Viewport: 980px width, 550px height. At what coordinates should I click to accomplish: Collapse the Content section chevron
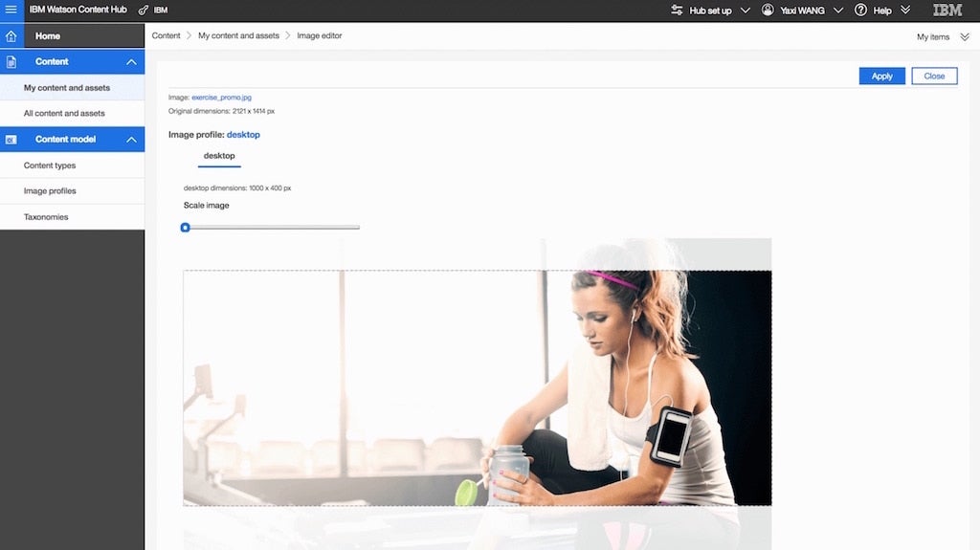(x=131, y=62)
